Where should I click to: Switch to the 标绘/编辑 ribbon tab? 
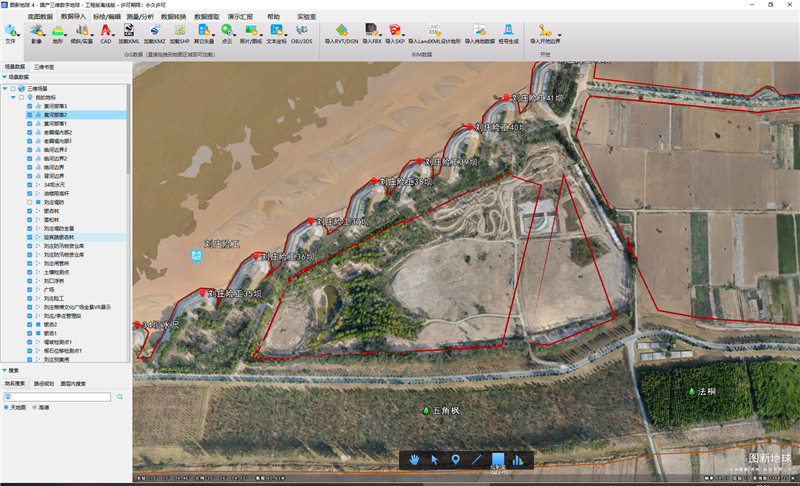[x=107, y=17]
